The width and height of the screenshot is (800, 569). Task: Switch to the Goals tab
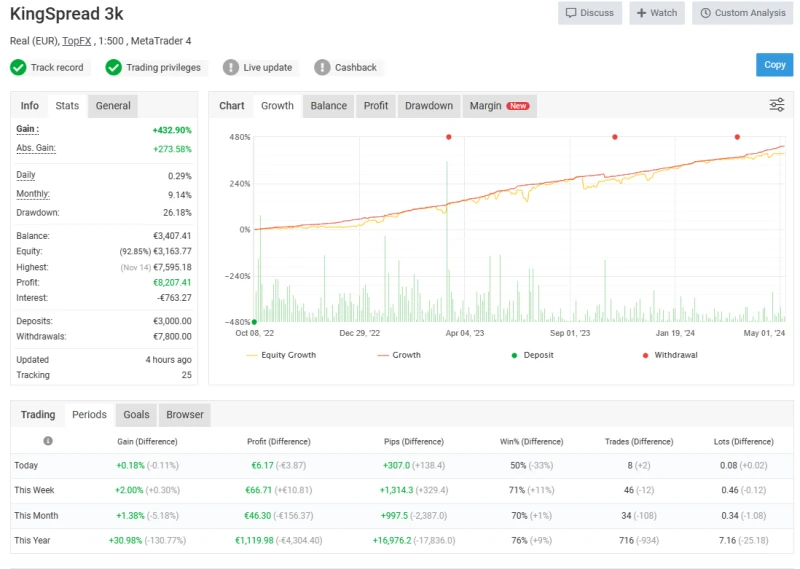(x=136, y=414)
